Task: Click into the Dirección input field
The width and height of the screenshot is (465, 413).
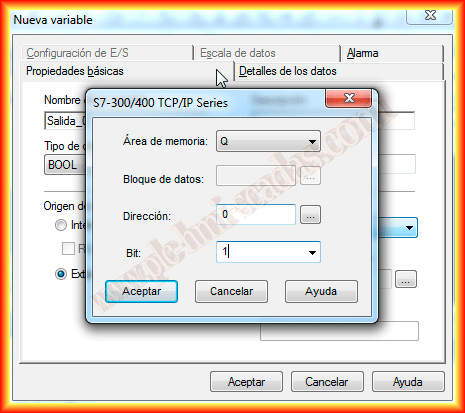Action: [256, 214]
